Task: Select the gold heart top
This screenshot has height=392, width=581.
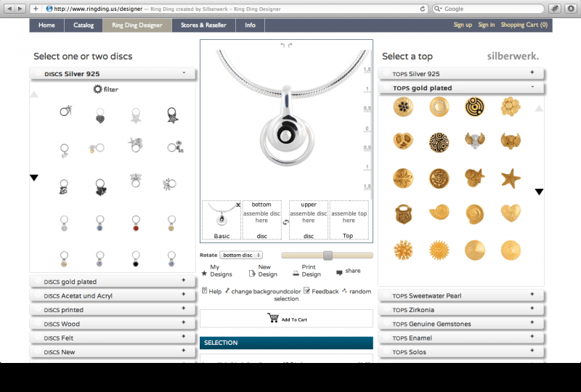Action: tap(511, 213)
